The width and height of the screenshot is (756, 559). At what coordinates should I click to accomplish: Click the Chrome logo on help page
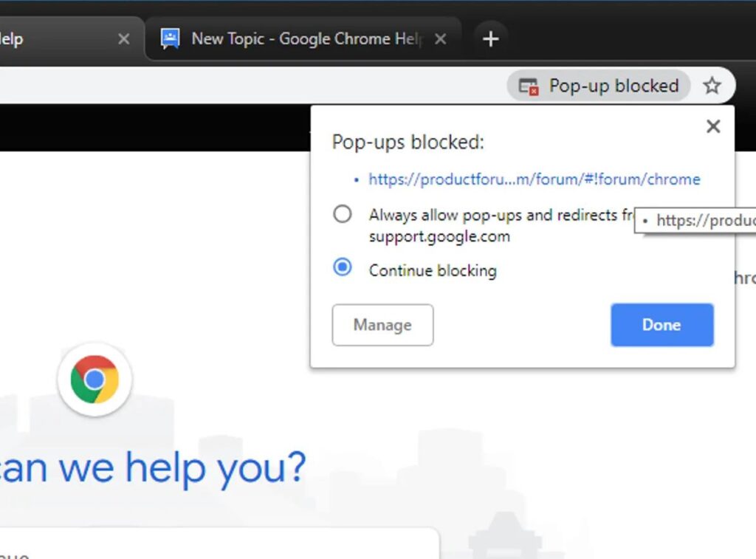(94, 380)
